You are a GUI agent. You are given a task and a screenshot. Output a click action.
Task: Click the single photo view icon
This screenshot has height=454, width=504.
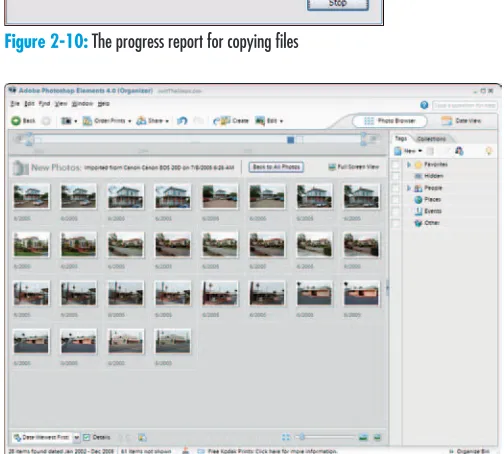point(377,437)
